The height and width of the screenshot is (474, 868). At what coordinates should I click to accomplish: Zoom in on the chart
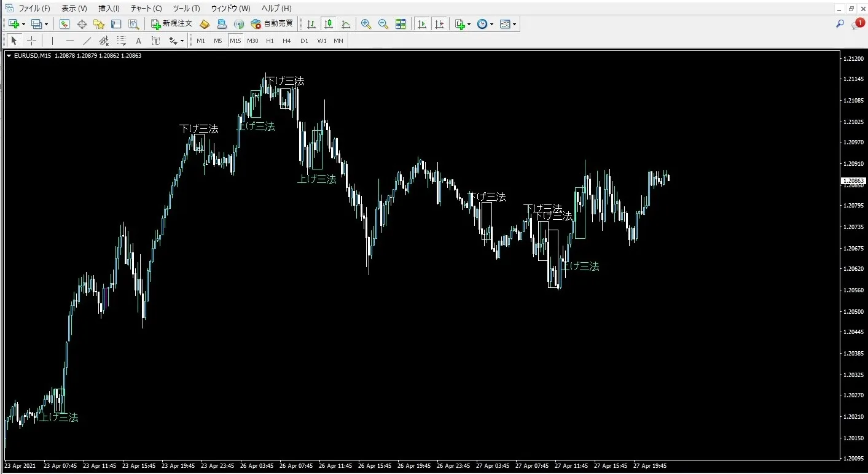point(366,24)
